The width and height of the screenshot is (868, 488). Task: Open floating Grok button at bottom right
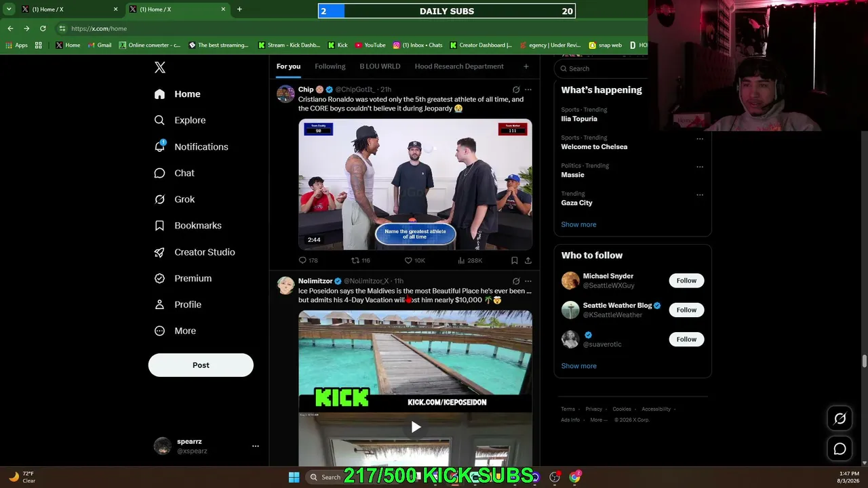point(840,419)
